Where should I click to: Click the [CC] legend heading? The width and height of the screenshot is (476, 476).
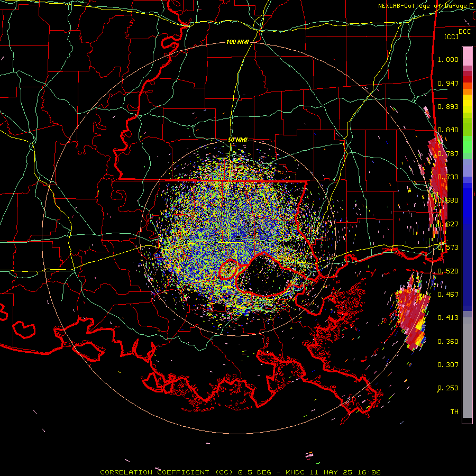click(x=452, y=36)
